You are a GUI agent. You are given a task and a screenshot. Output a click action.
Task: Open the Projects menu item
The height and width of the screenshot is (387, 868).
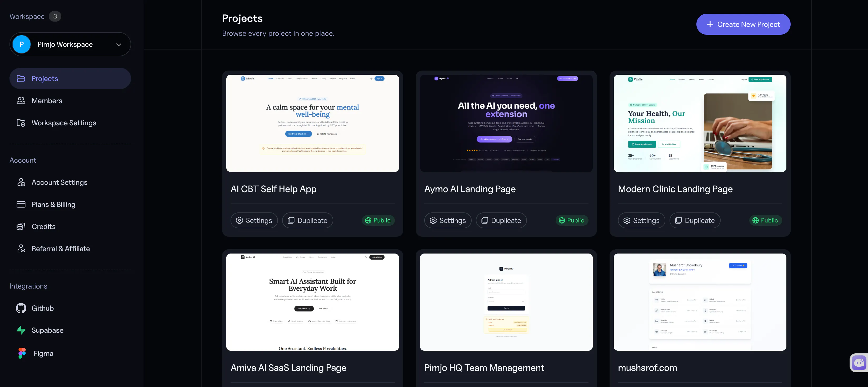click(70, 78)
